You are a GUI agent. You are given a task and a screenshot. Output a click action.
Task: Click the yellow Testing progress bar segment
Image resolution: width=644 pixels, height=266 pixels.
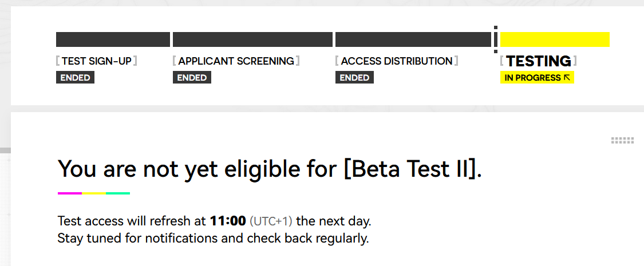pos(555,39)
